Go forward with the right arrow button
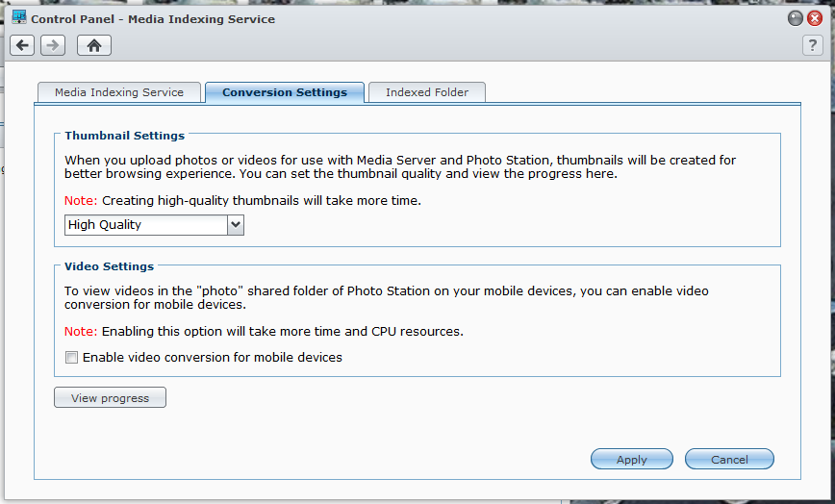The width and height of the screenshot is (835, 504). [53, 45]
